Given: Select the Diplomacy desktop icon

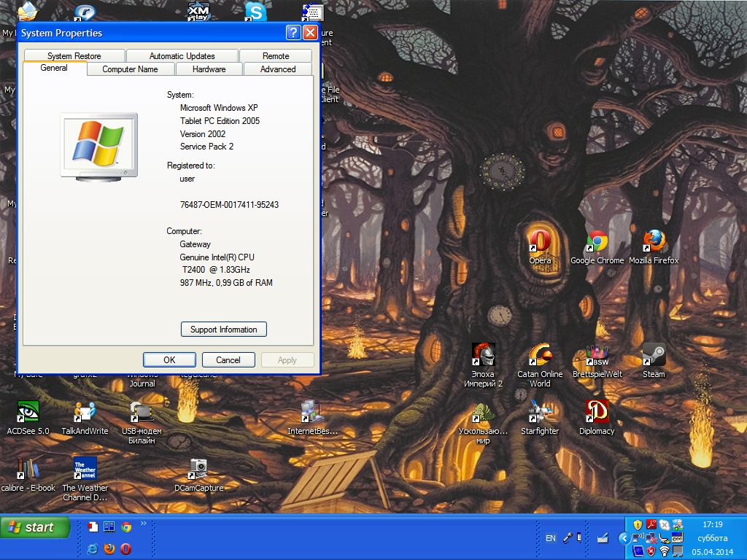Looking at the screenshot, I should [597, 417].
